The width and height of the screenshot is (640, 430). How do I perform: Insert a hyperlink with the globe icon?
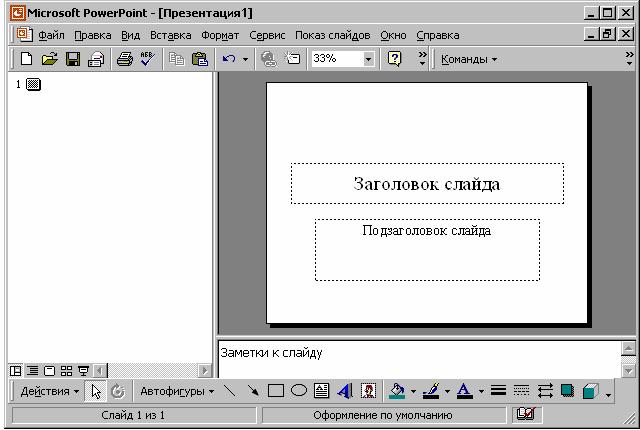click(268, 59)
